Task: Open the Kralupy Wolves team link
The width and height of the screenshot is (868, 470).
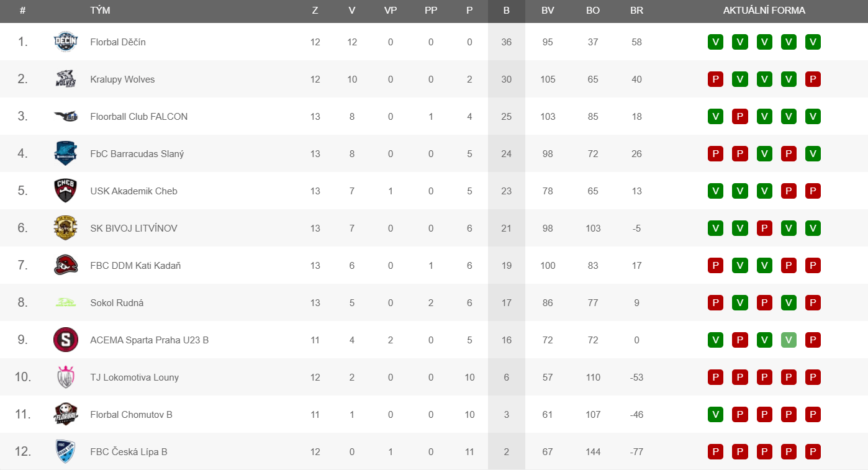Action: (x=122, y=79)
